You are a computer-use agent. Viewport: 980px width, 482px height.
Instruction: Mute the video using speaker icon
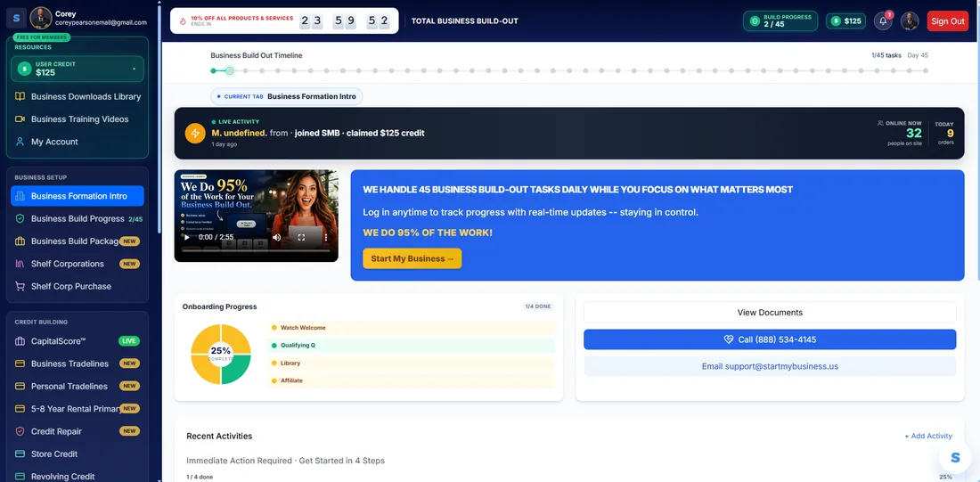(x=277, y=238)
